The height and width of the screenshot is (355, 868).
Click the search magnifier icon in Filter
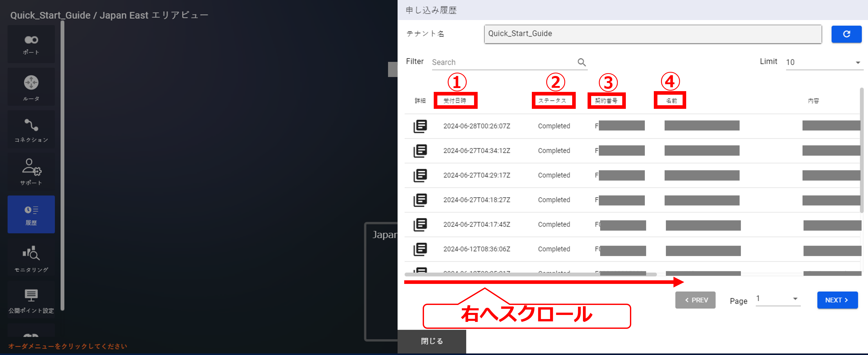coord(581,62)
